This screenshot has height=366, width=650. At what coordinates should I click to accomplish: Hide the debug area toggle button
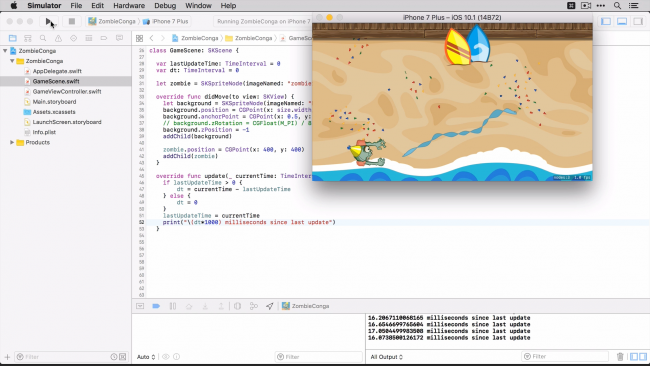[x=140, y=306]
